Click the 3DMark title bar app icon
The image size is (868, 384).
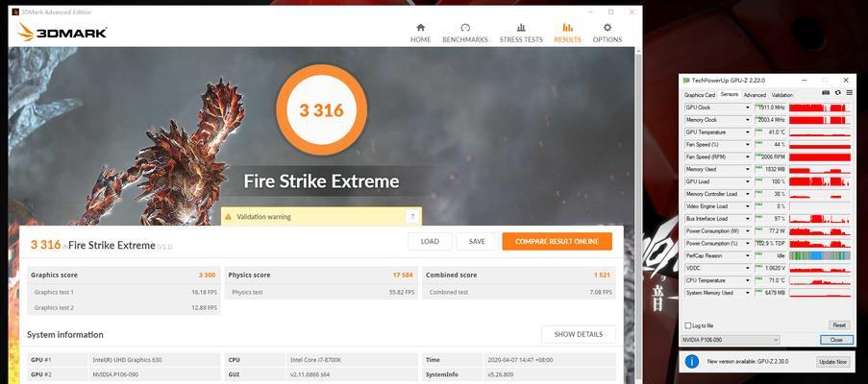click(x=15, y=12)
